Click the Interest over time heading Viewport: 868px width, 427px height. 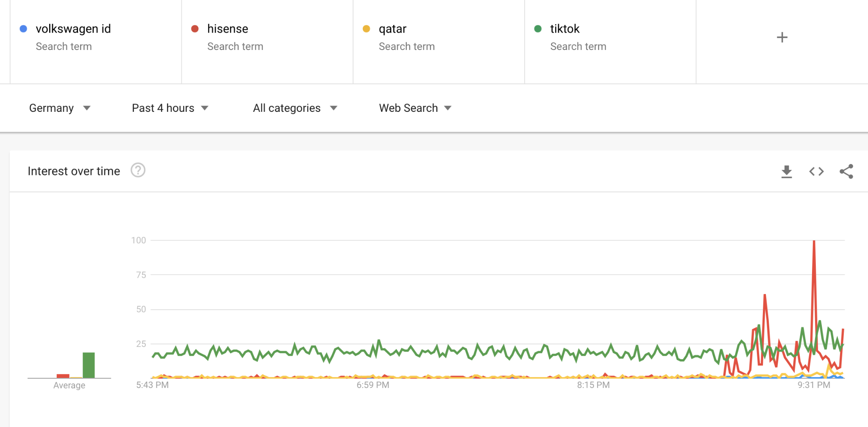point(74,171)
